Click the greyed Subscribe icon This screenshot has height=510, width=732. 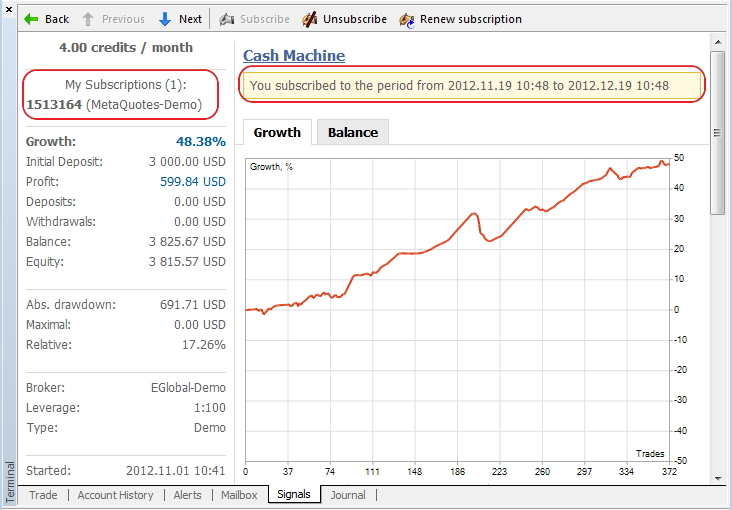coord(227,19)
